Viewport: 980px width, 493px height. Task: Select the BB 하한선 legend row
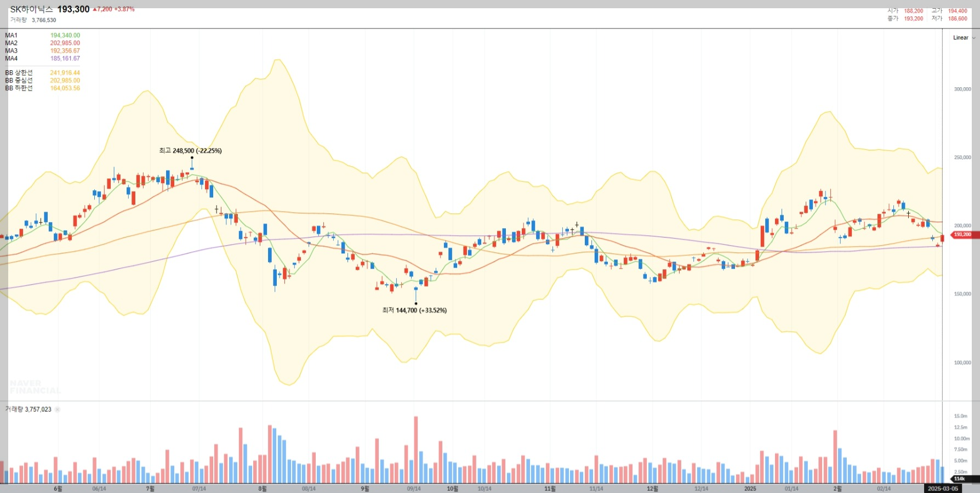pos(43,88)
